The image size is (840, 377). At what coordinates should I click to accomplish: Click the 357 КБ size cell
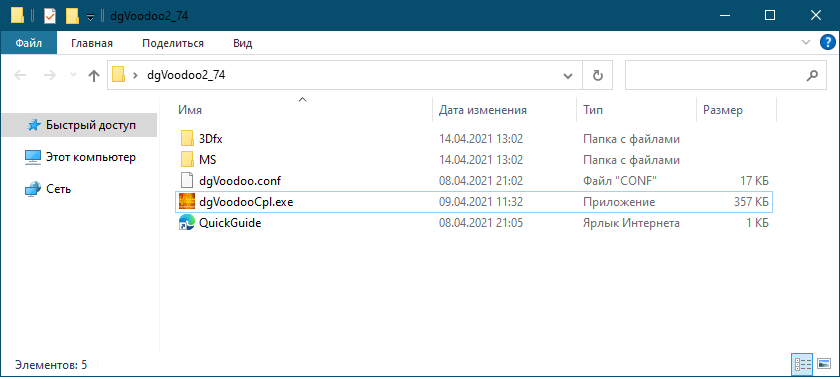tap(752, 202)
